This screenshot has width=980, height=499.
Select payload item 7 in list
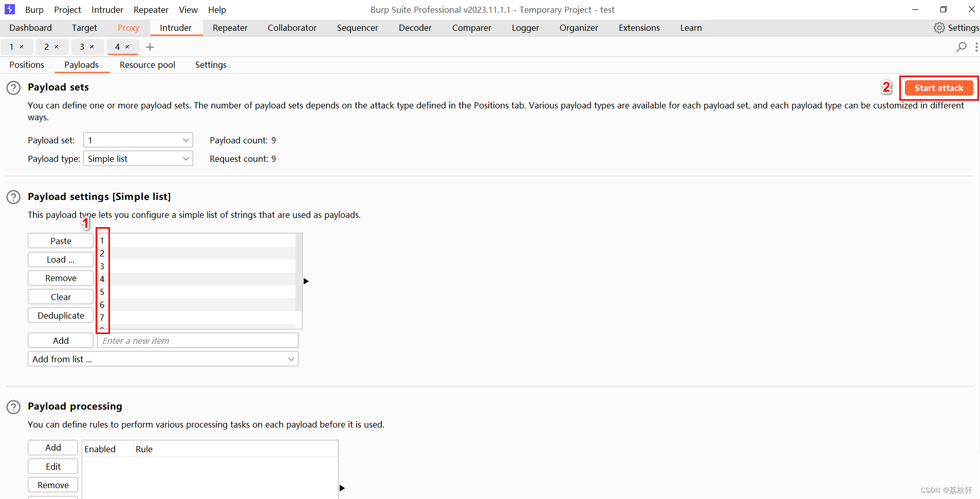[x=196, y=318]
